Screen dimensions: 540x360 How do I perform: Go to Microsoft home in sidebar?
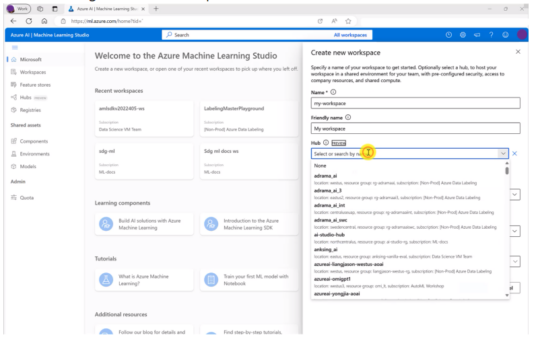[30, 60]
